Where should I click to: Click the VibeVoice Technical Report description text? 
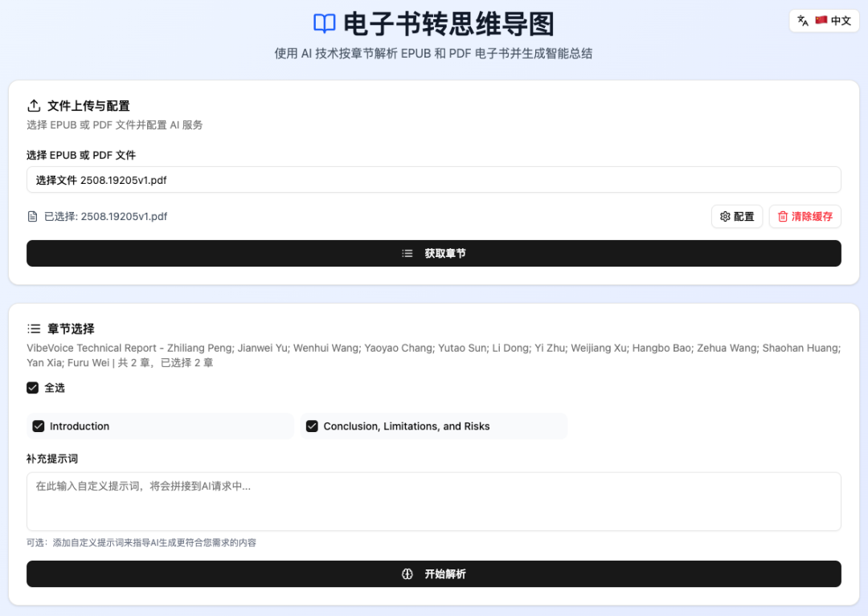433,355
